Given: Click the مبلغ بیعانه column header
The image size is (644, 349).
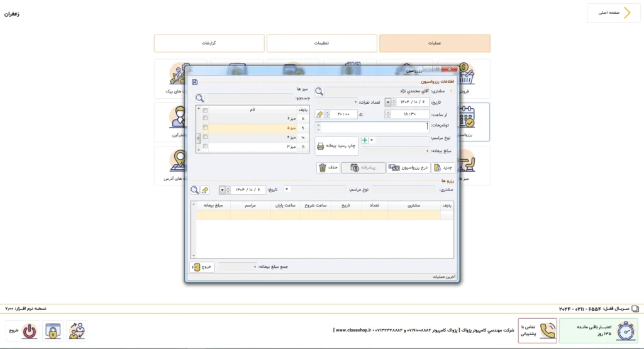Looking at the screenshot, I should (213, 205).
